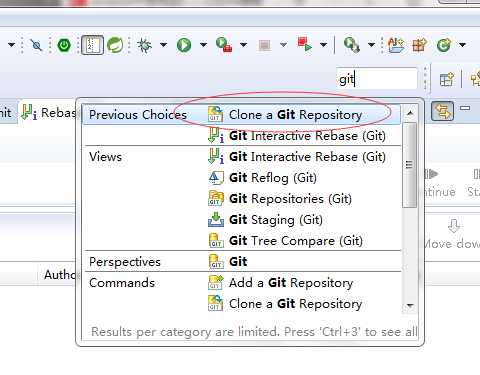Image resolution: width=480 pixels, height=375 pixels.
Task: Toggle the highlighted line-numbers toolbar button
Action: 92,45
